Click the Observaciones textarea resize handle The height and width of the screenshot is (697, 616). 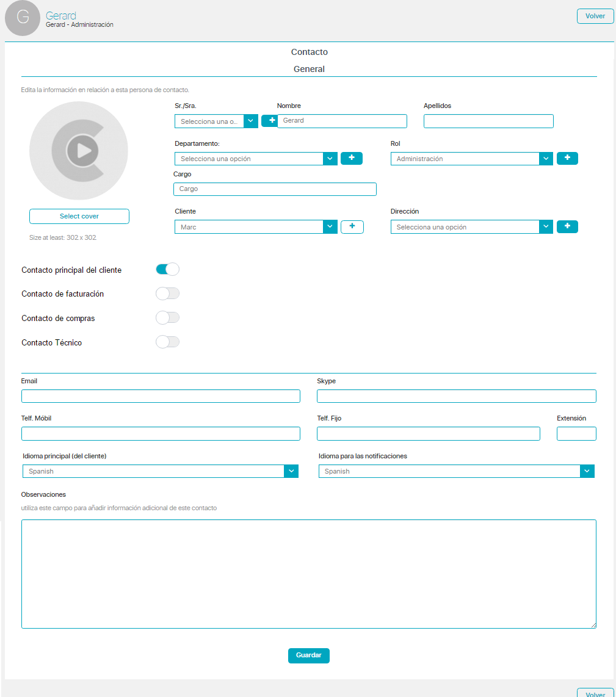[x=593, y=626]
